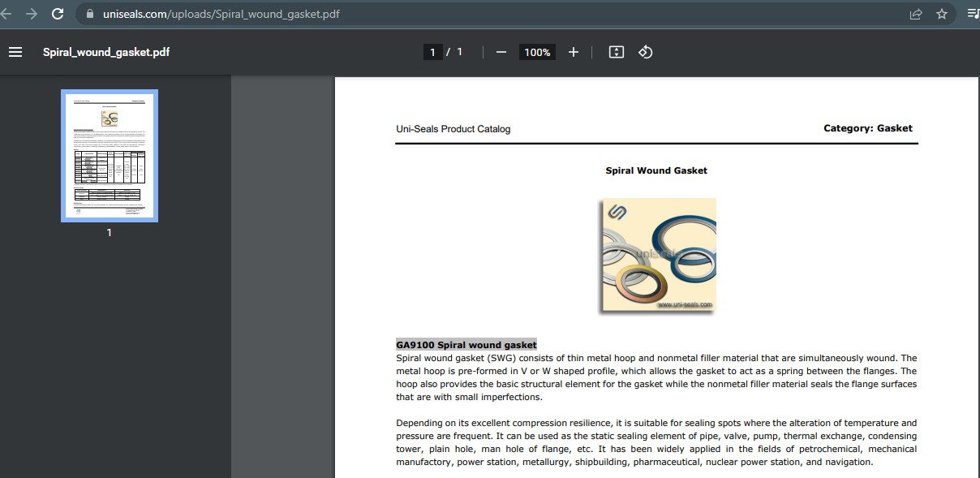
Task: View site information via the lock icon
Action: coord(89,14)
